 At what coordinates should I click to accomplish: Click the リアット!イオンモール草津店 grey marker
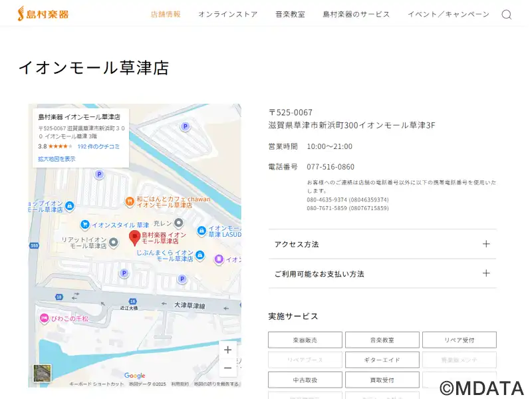(x=113, y=242)
